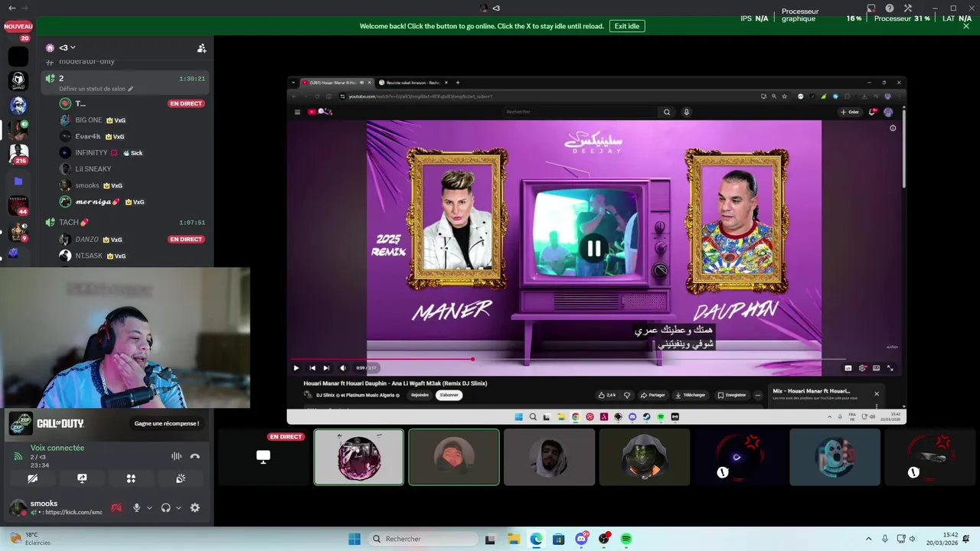The width and height of the screenshot is (980, 551).
Task: Skip to next video in player
Action: pos(326,368)
